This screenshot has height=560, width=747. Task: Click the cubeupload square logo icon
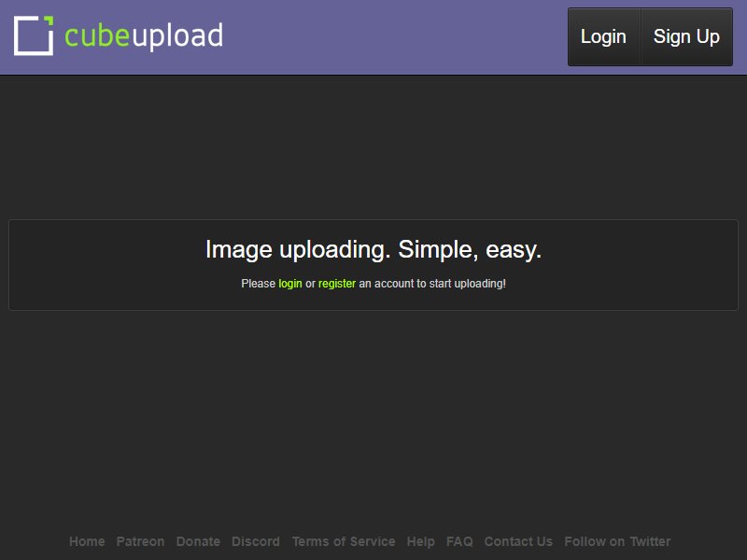(x=34, y=35)
